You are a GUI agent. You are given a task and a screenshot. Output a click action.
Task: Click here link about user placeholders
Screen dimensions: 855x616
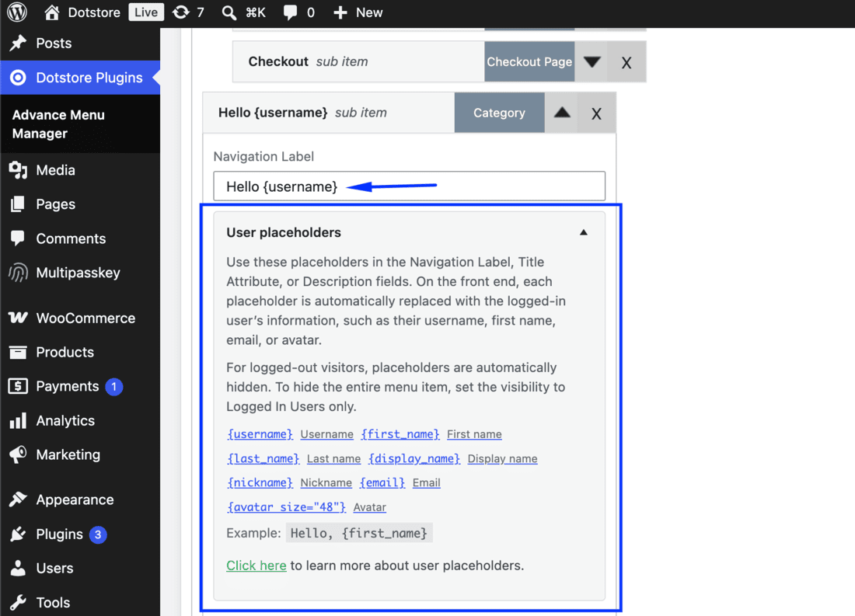(256, 566)
